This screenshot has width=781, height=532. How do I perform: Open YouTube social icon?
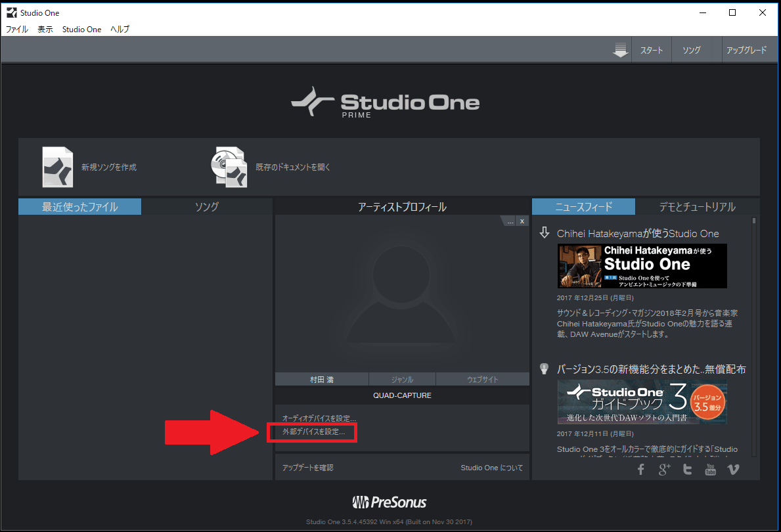[710, 469]
